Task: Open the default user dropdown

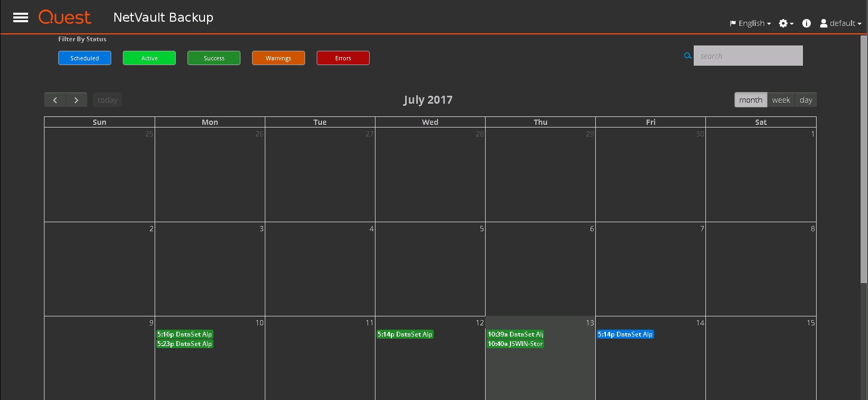Action: [840, 23]
